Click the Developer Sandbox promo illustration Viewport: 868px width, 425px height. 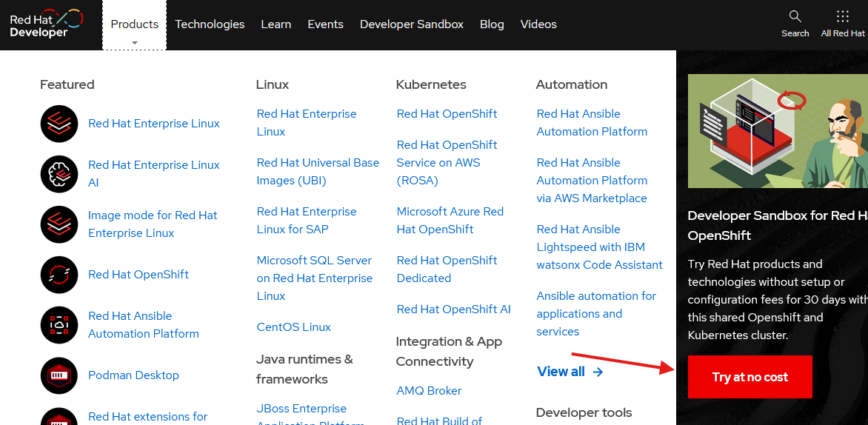(x=778, y=131)
